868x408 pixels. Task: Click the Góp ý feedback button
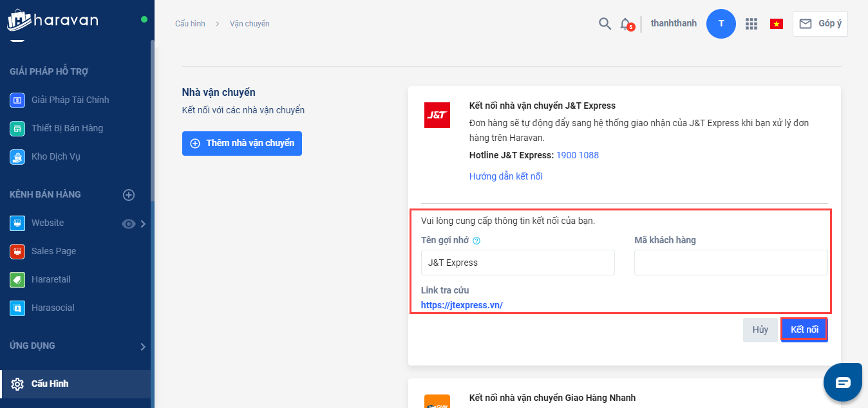coord(820,24)
